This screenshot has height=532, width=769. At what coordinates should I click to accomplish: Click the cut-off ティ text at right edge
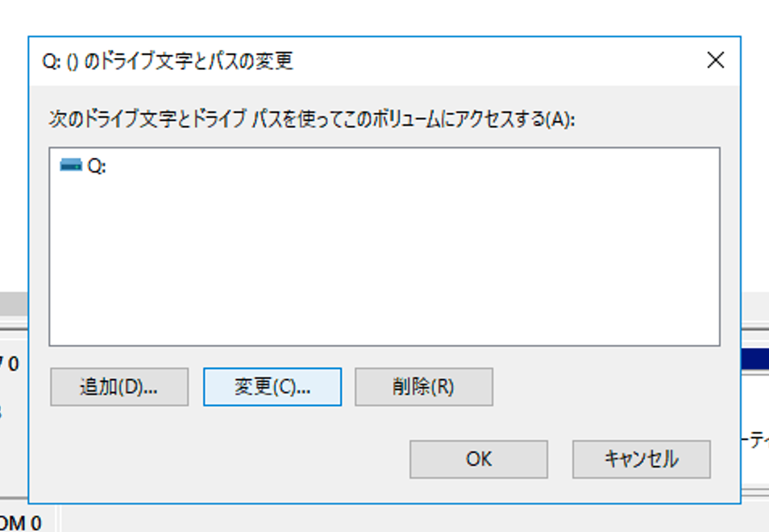coord(755,441)
